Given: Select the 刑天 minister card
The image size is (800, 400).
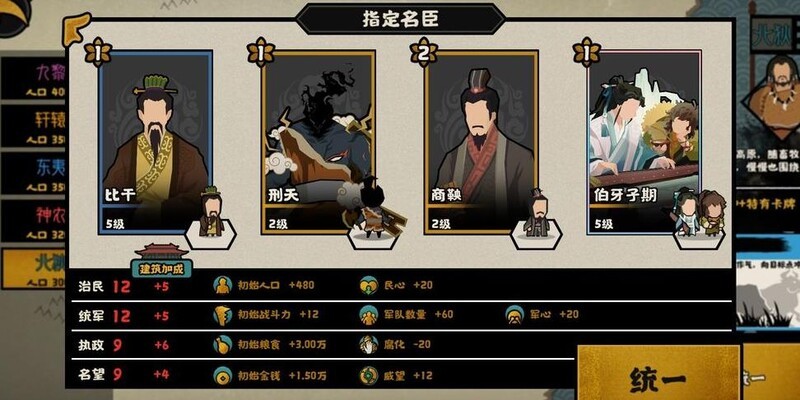Looking at the screenshot, I should [318, 142].
